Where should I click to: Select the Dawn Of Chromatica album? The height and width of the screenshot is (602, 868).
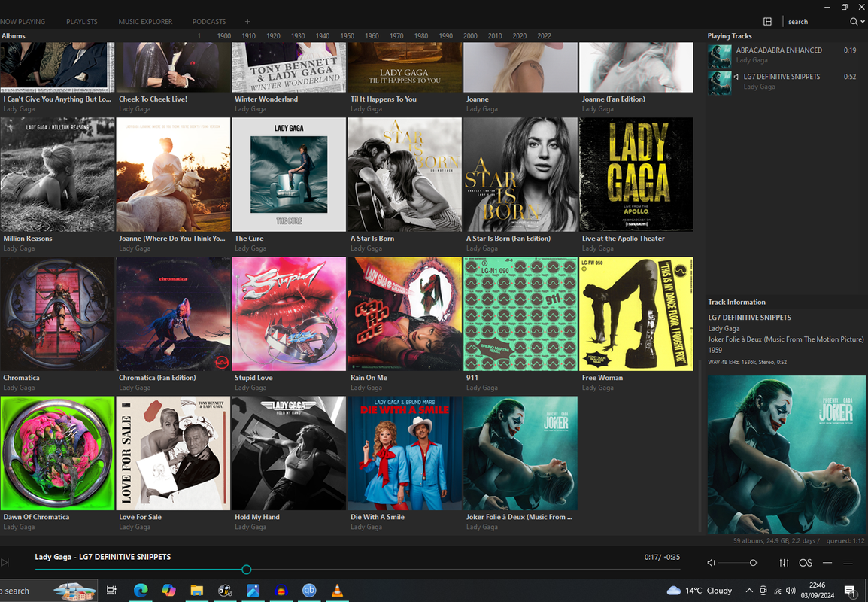(58, 453)
